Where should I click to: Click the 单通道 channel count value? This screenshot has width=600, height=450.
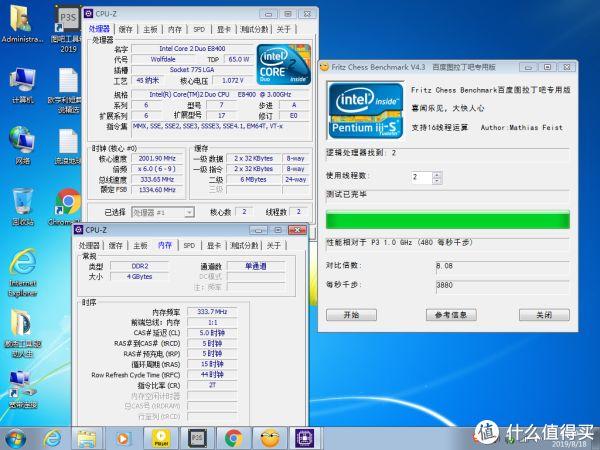(256, 266)
